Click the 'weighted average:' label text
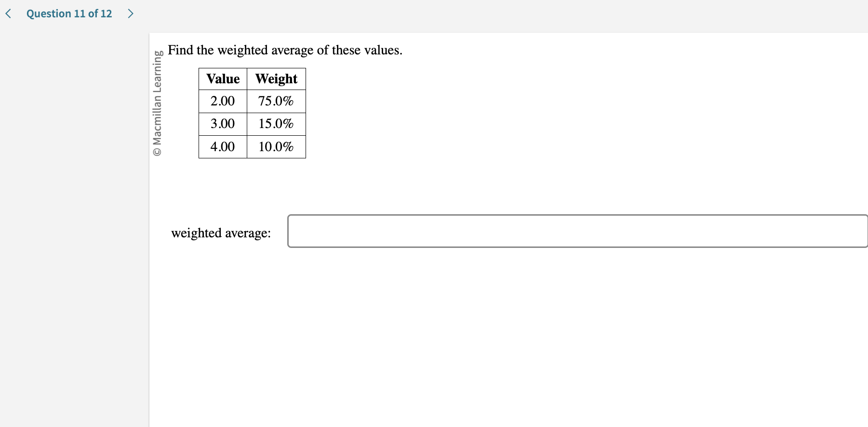 coord(221,233)
